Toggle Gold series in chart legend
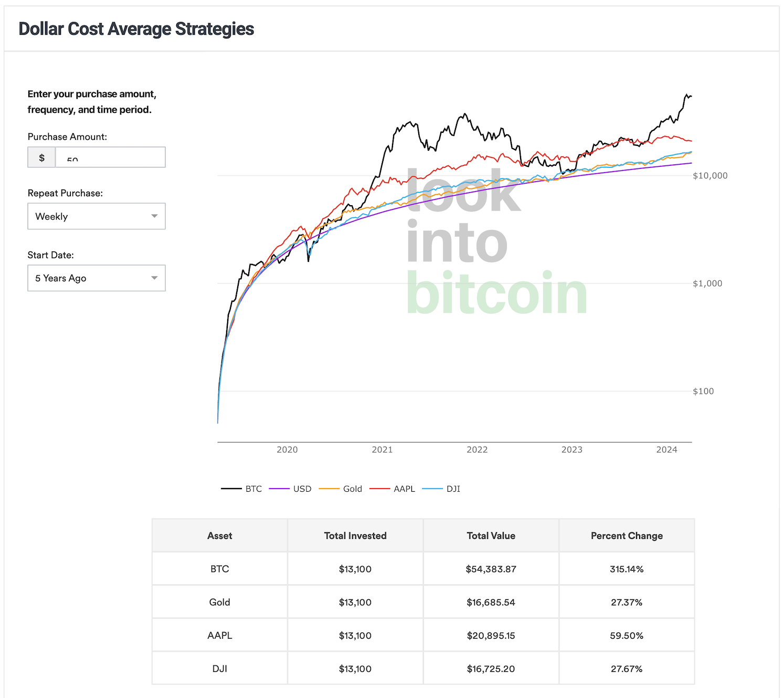The height and width of the screenshot is (698, 784). pos(341,489)
